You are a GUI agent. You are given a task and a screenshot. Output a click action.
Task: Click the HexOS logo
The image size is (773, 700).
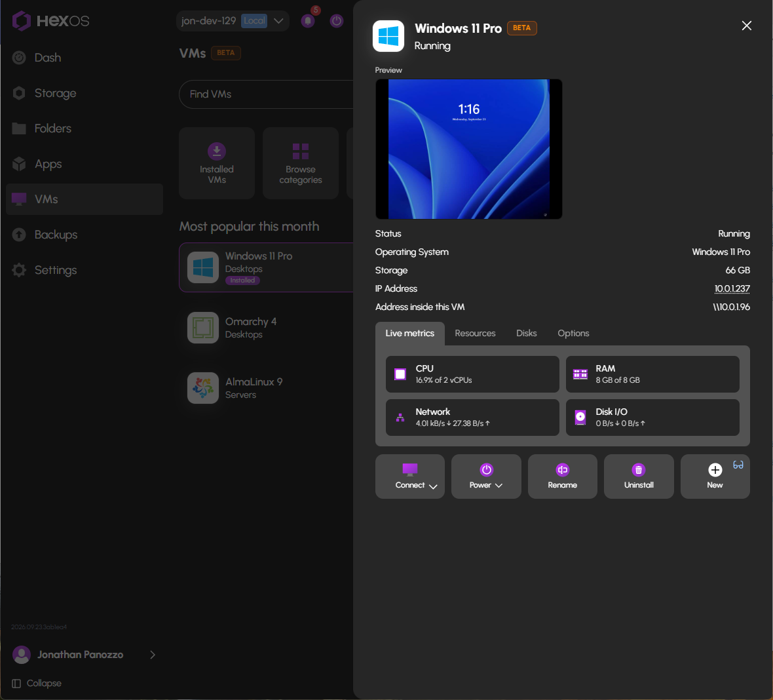(x=50, y=21)
